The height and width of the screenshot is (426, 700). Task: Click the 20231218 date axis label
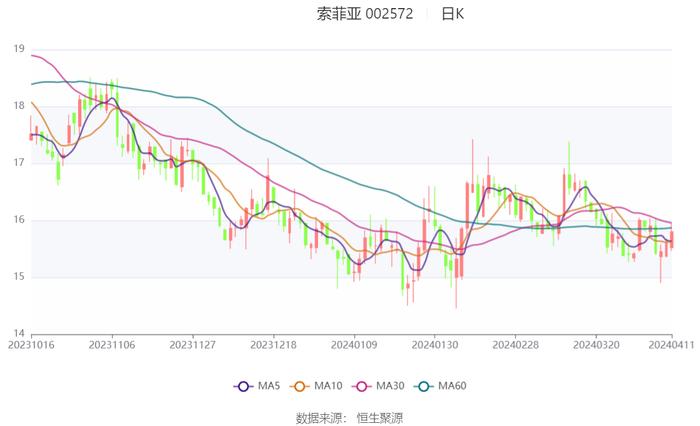274,345
